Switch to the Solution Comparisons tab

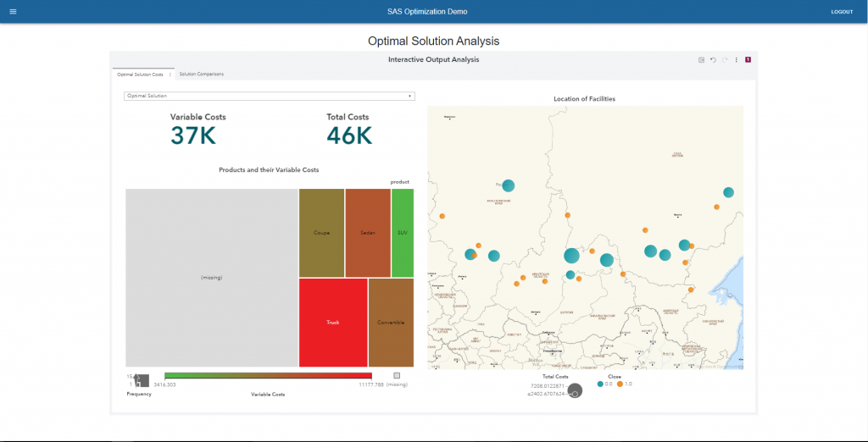tap(202, 75)
